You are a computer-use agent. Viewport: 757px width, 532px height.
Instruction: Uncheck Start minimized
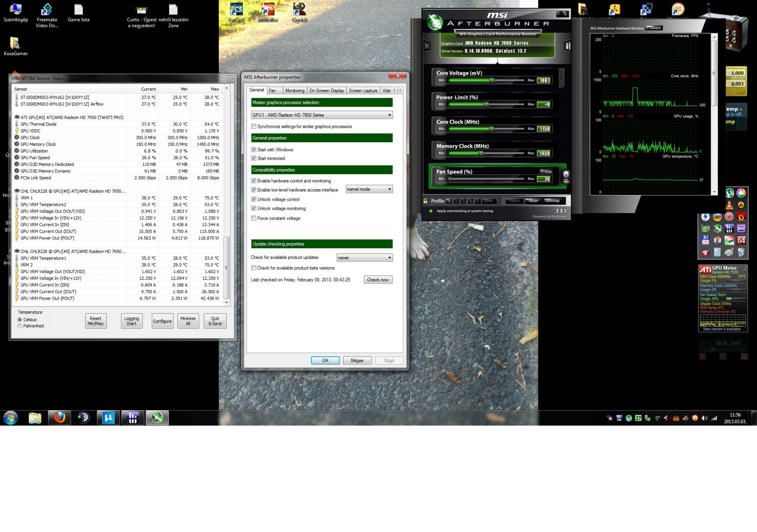coord(254,158)
